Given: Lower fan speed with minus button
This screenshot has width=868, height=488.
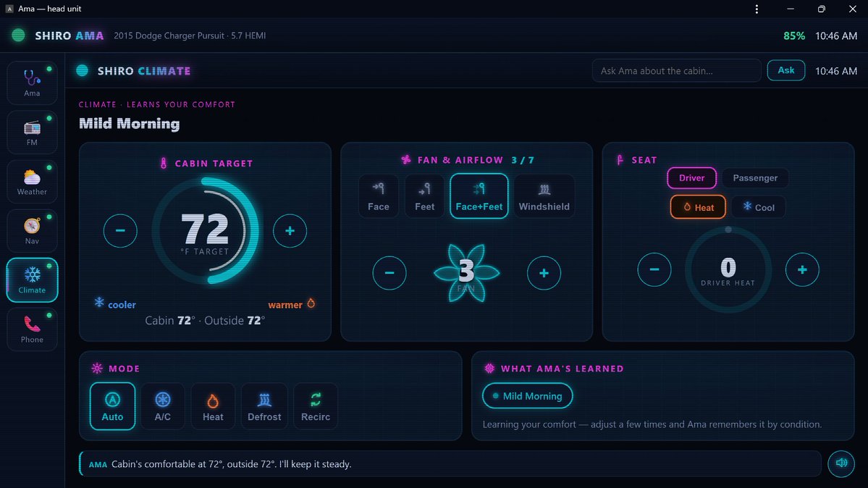Looking at the screenshot, I should [389, 272].
